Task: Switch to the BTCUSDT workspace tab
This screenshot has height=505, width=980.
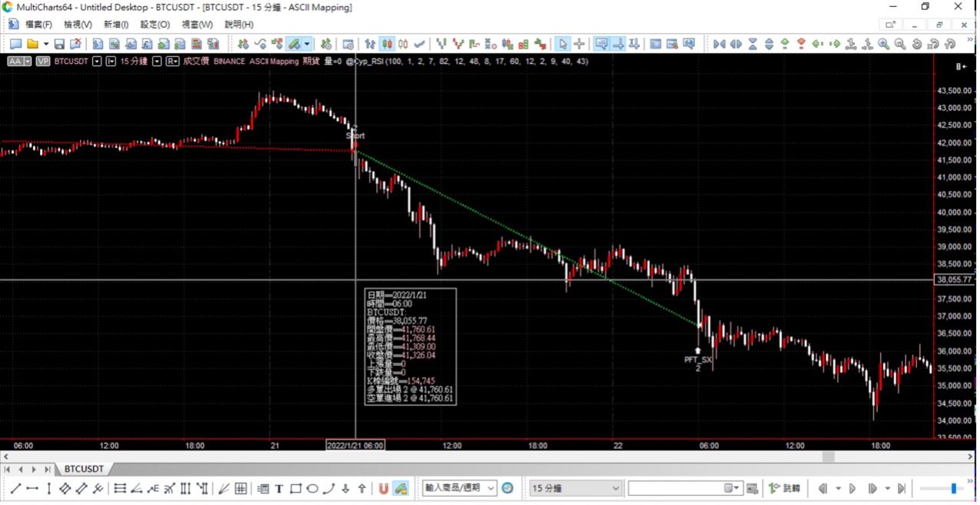Action: click(83, 469)
